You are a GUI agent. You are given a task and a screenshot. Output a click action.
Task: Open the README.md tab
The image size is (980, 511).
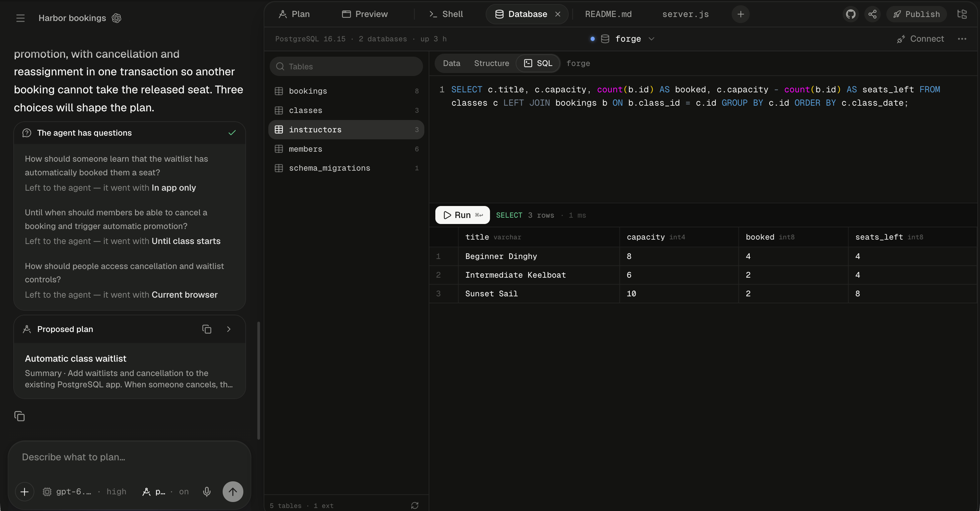[x=608, y=14]
